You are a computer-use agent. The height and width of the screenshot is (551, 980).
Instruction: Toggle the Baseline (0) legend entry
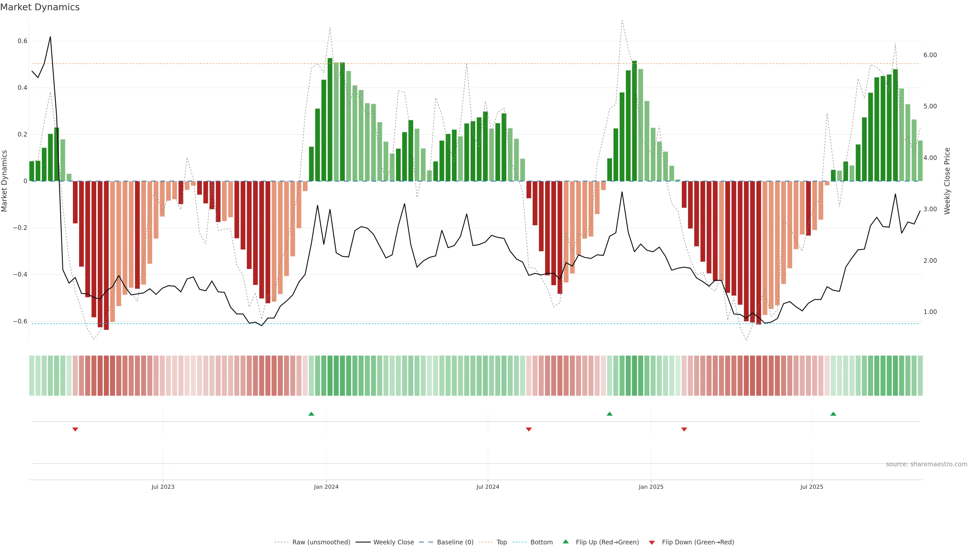455,542
